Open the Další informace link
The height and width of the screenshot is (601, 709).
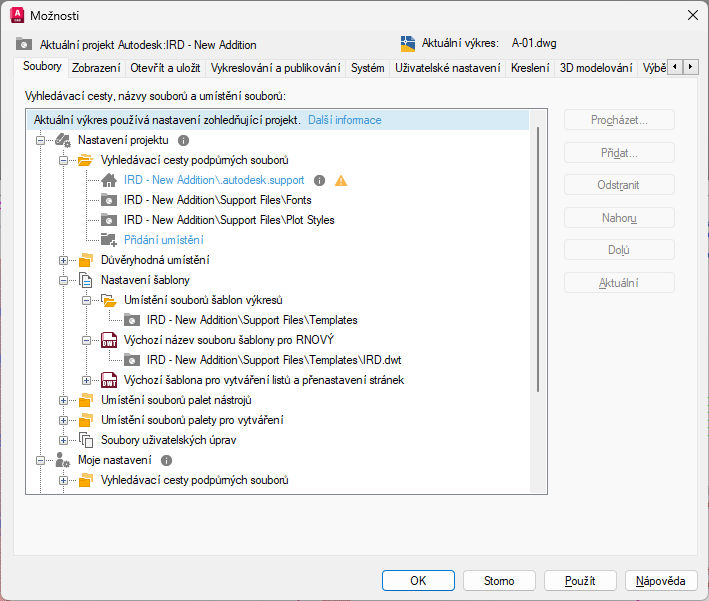pos(345,120)
